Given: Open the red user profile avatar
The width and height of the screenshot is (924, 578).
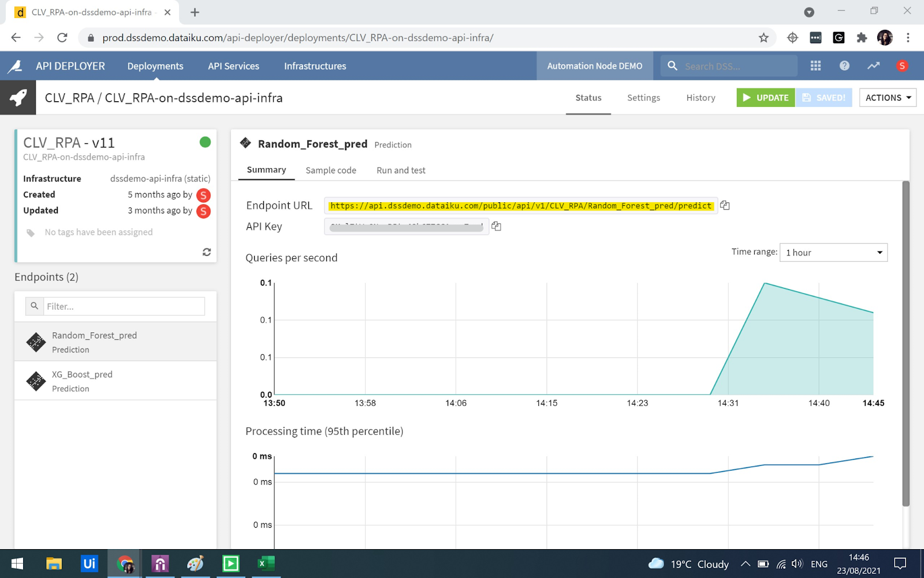Looking at the screenshot, I should coord(902,66).
